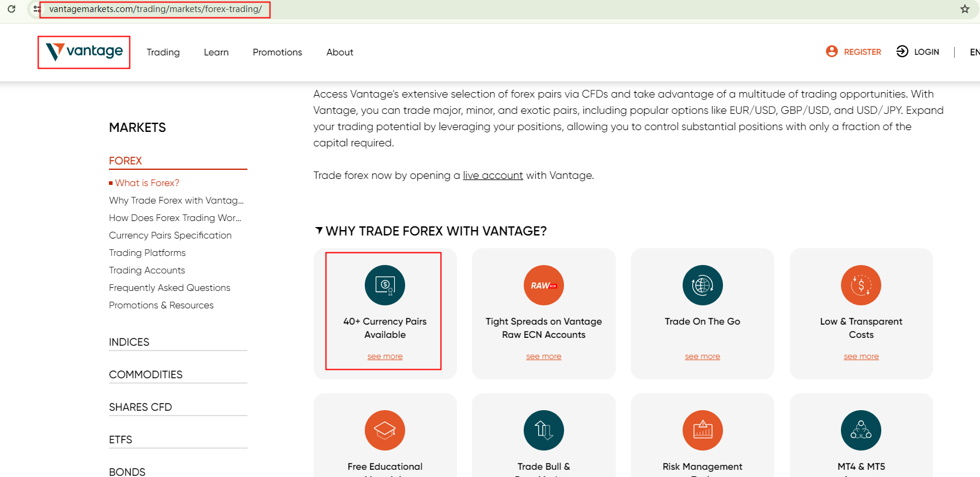The width and height of the screenshot is (980, 477).
Task: Expand the COMMODITIES sidebar section
Action: tap(146, 375)
